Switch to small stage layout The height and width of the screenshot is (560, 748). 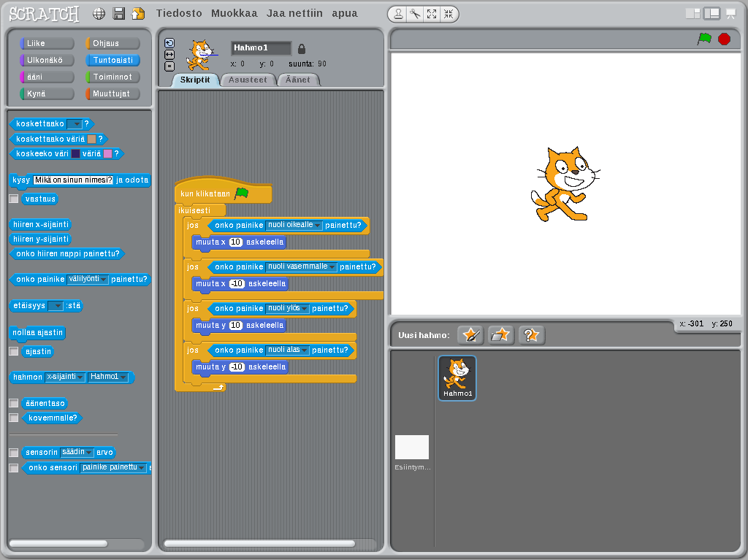(x=692, y=14)
